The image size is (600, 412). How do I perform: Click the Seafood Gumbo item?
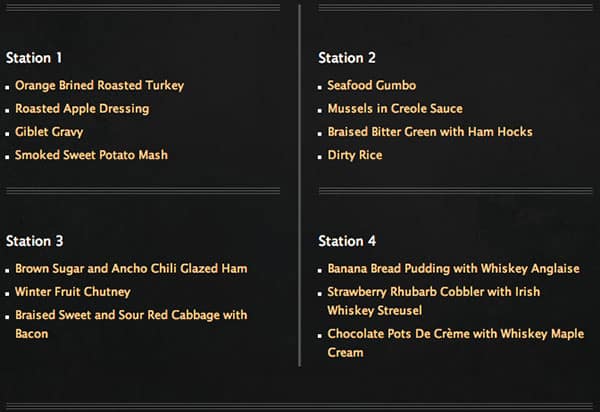pyautogui.click(x=372, y=86)
